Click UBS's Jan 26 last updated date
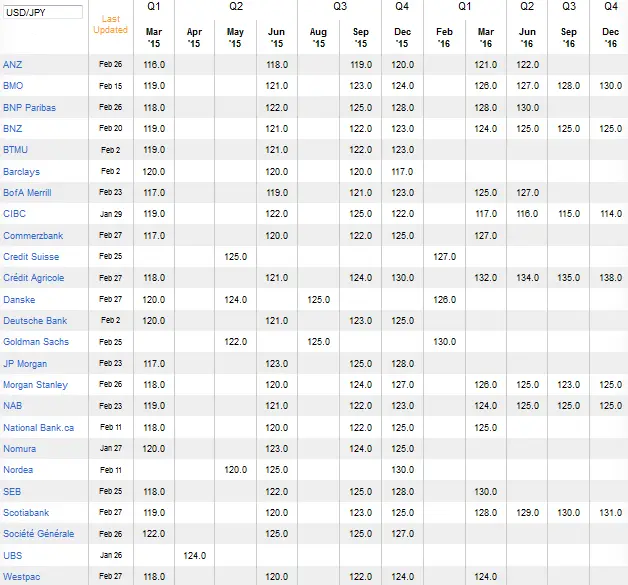This screenshot has height=585, width=628. (x=111, y=555)
